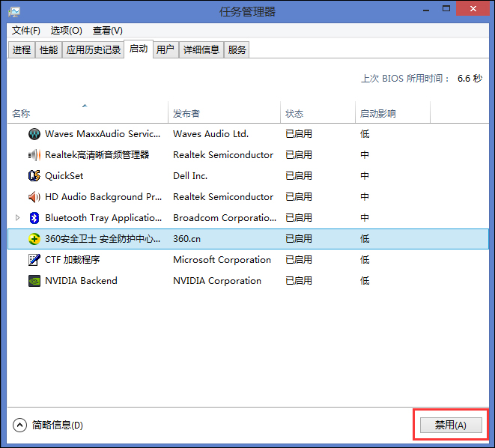Click 低 impact in CTF 加载程序 row
Viewport: 495px width, 448px height.
pyautogui.click(x=365, y=260)
